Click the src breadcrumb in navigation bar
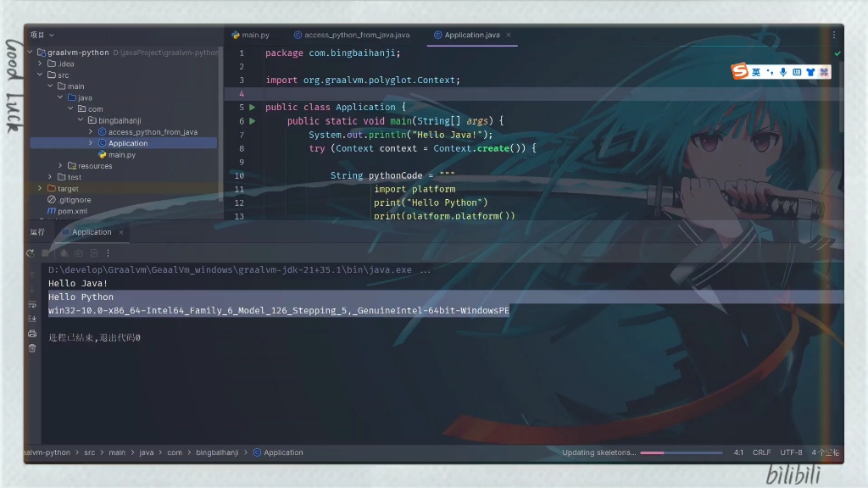Image resolution: width=868 pixels, height=488 pixels. (x=90, y=452)
